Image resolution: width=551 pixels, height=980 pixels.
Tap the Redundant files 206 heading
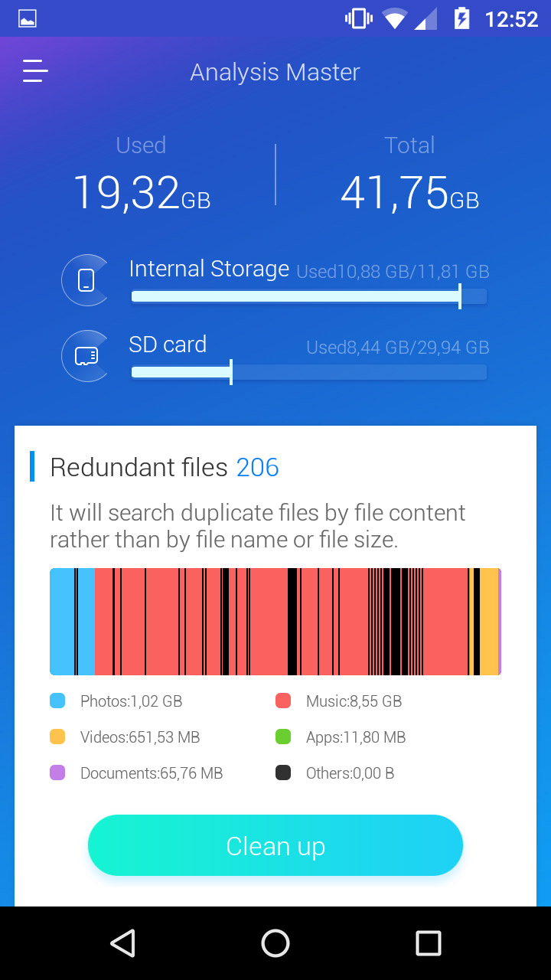coord(165,467)
